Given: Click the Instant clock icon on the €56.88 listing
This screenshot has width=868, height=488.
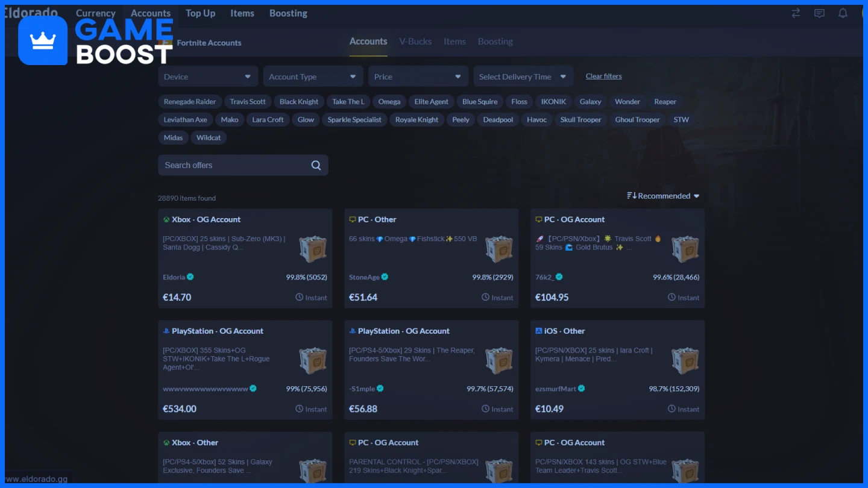Looking at the screenshot, I should point(485,408).
